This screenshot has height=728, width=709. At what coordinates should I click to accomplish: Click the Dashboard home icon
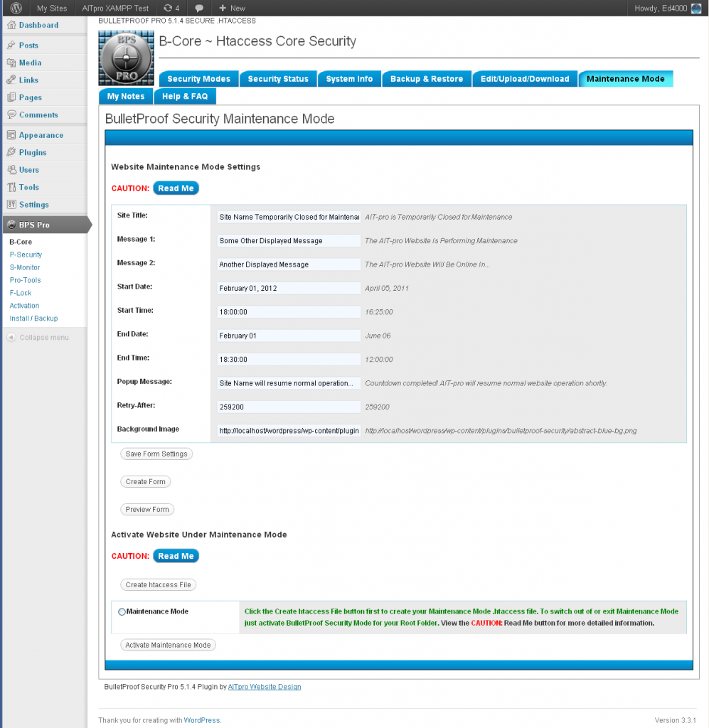click(11, 25)
